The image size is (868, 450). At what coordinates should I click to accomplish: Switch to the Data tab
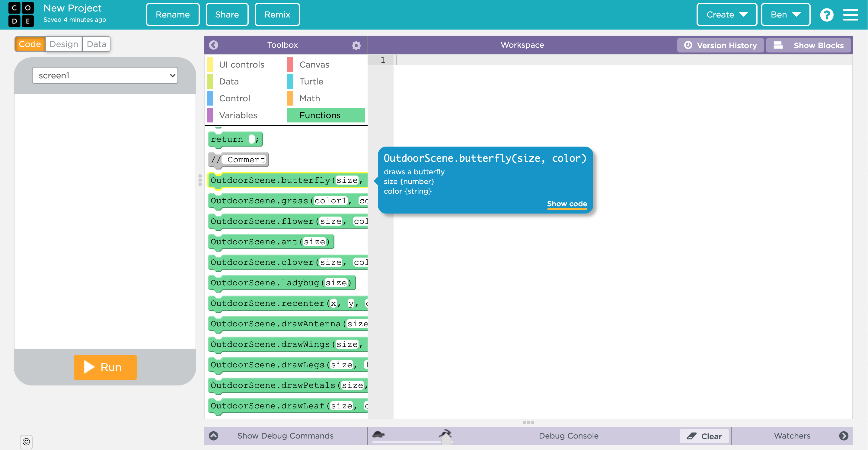[x=96, y=44]
